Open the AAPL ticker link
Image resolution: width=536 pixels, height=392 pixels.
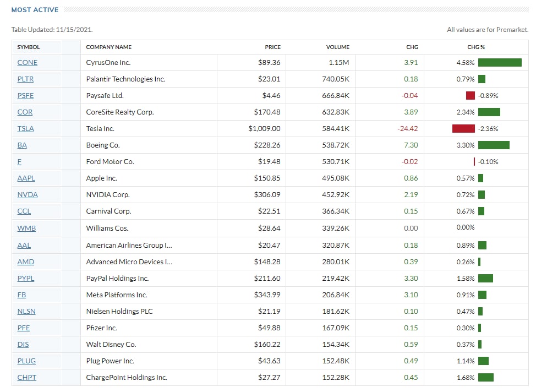(26, 178)
